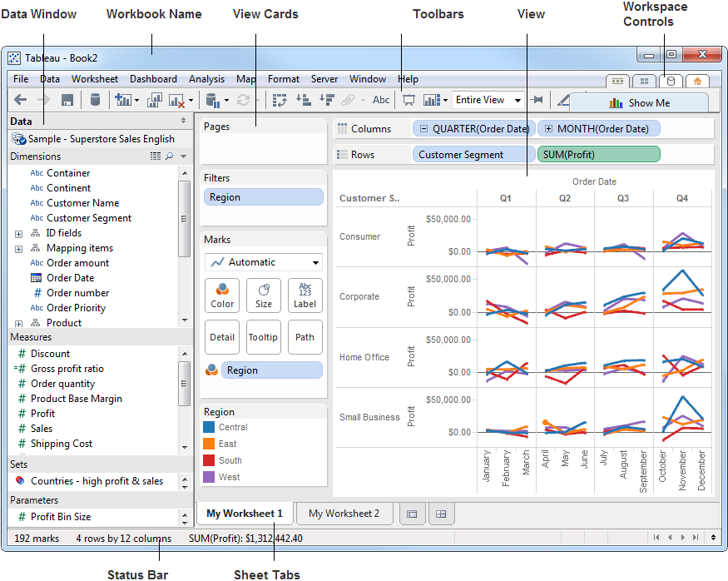Image resolution: width=728 pixels, height=581 pixels.
Task: Click the sort ascending toolbar icon
Action: point(305,100)
